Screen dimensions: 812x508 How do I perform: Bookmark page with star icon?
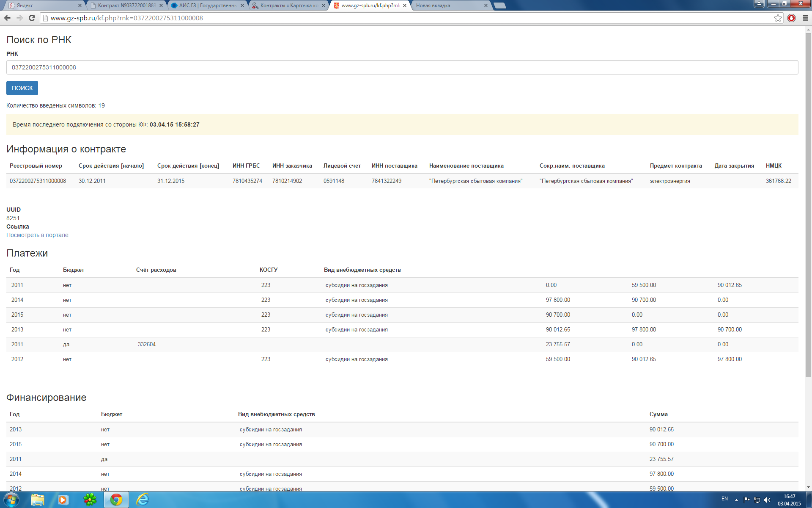point(778,18)
